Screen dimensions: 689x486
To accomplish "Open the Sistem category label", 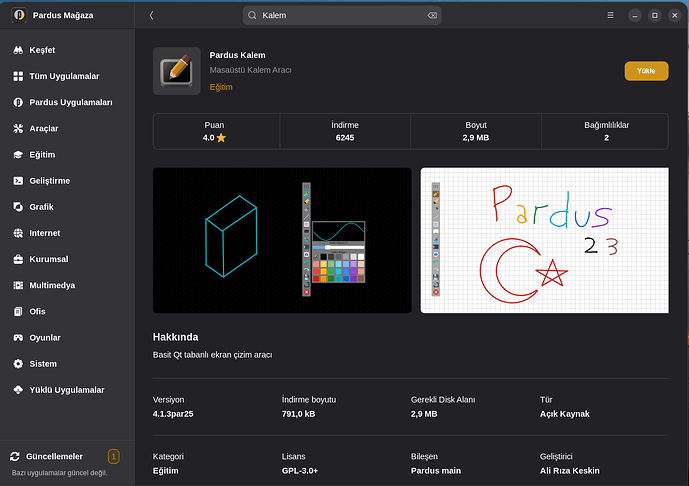I will 43,364.
